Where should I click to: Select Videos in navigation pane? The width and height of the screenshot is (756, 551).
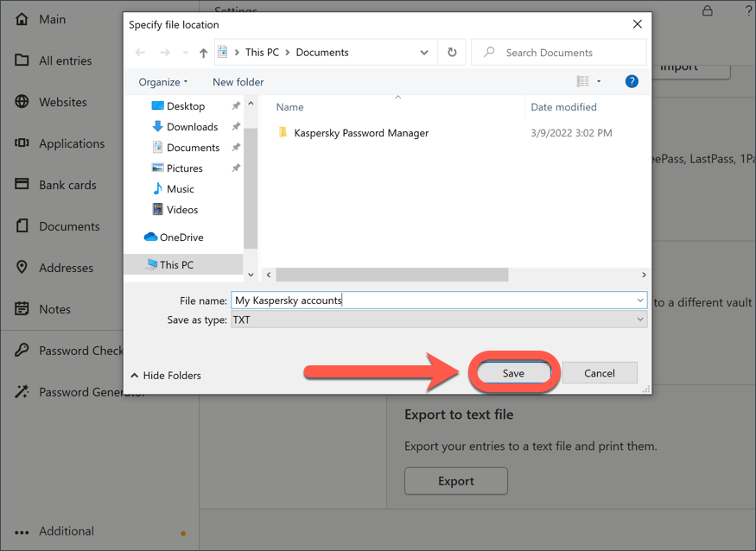coord(175,210)
